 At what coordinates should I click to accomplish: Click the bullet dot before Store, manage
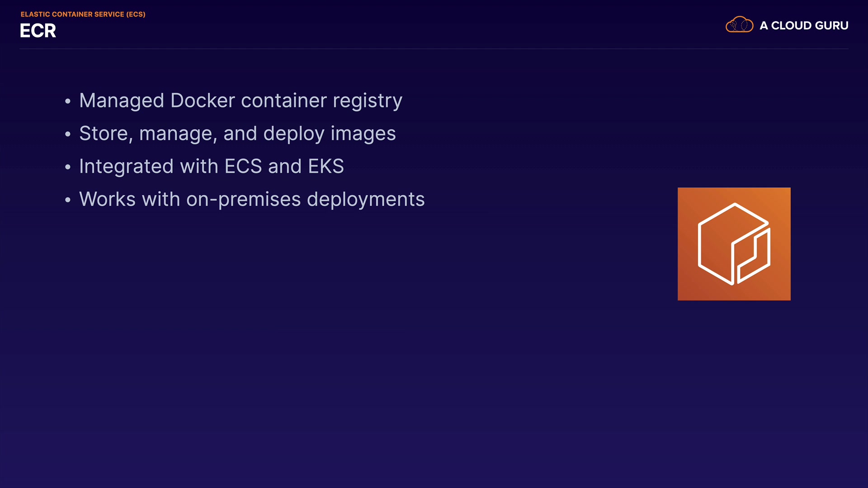pyautogui.click(x=68, y=134)
